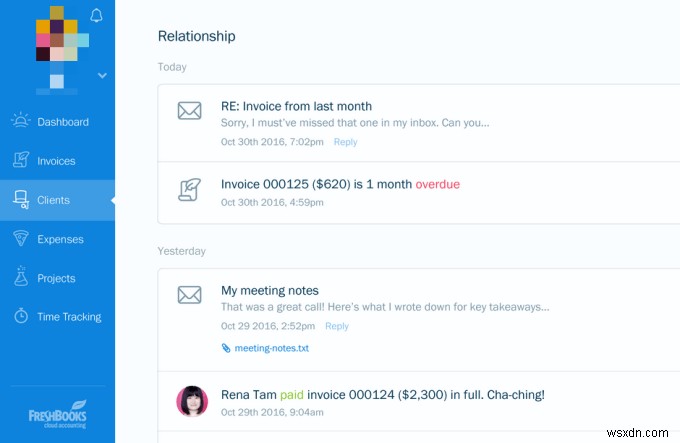Open the notifications bell
This screenshot has width=680, height=443.
click(x=96, y=16)
